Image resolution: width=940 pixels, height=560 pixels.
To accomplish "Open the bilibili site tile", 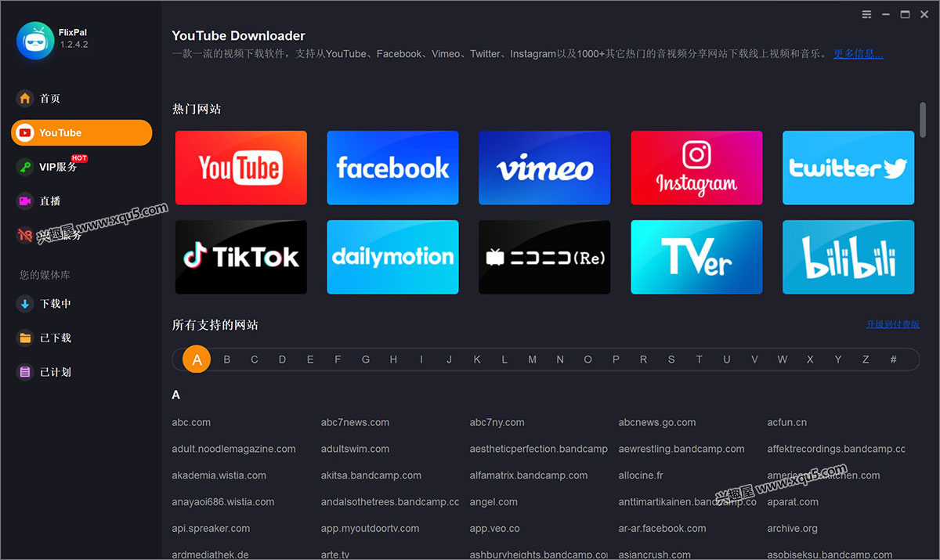I will click(848, 257).
